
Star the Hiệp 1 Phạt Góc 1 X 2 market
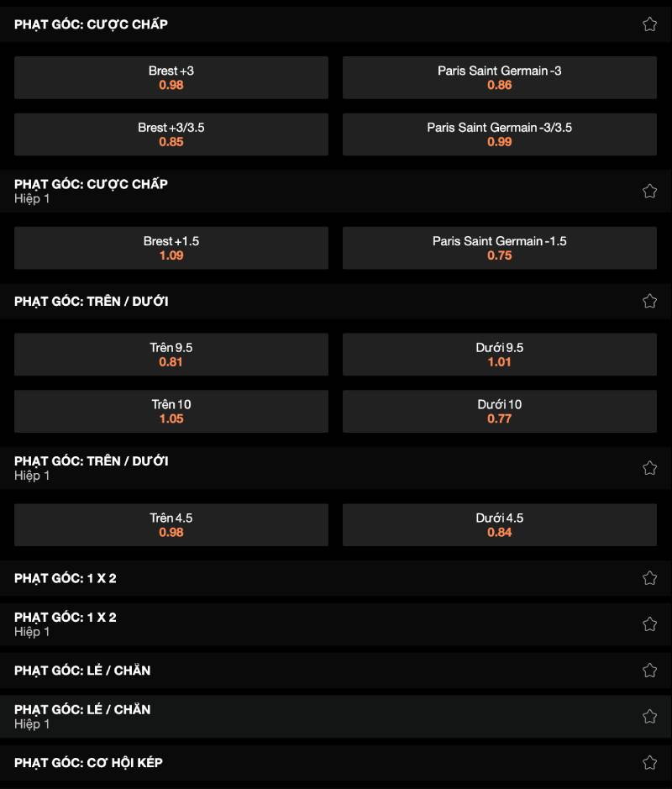click(x=649, y=624)
